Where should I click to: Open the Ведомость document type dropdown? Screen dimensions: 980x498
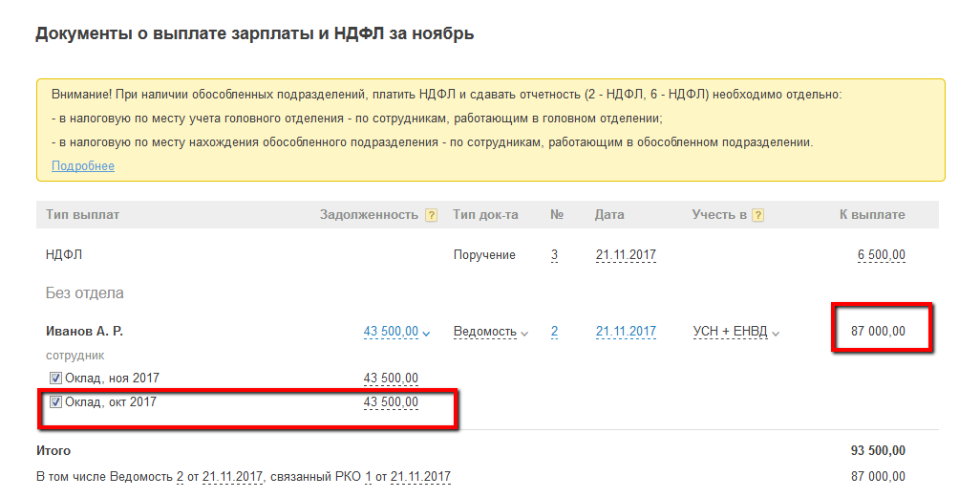[x=490, y=332]
